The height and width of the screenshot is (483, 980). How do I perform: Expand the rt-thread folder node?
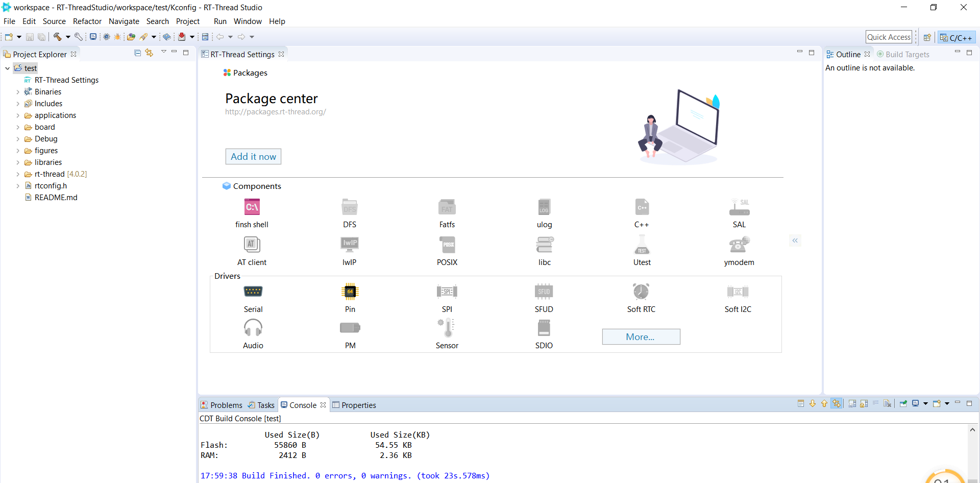(18, 174)
